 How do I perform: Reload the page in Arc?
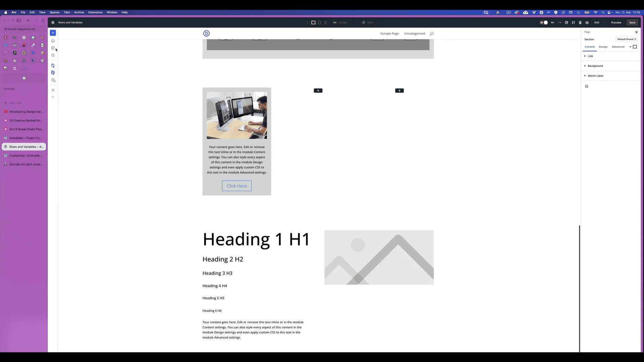coord(43,20)
